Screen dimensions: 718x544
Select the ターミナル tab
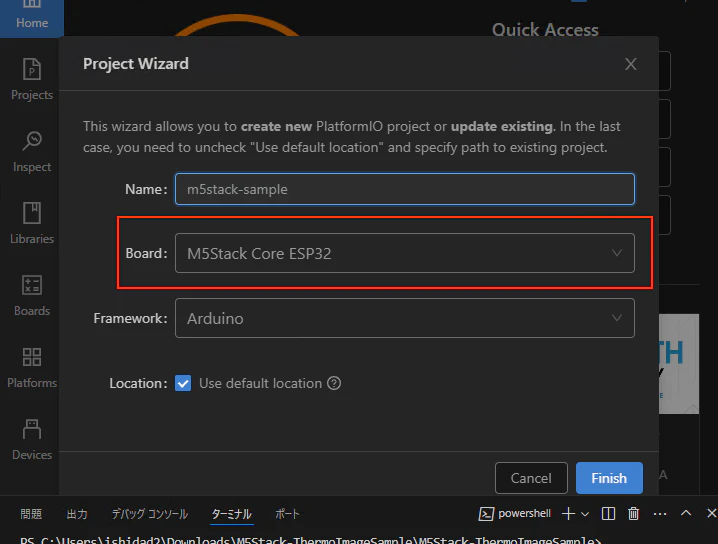232,514
